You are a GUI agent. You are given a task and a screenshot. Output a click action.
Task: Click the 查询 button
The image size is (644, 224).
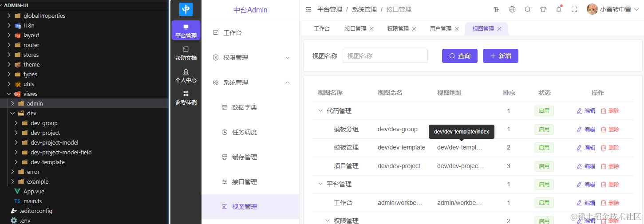[460, 56]
